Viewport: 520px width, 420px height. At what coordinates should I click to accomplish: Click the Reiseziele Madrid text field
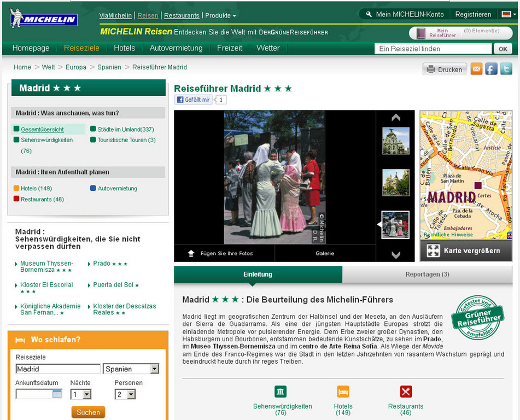[x=58, y=369]
